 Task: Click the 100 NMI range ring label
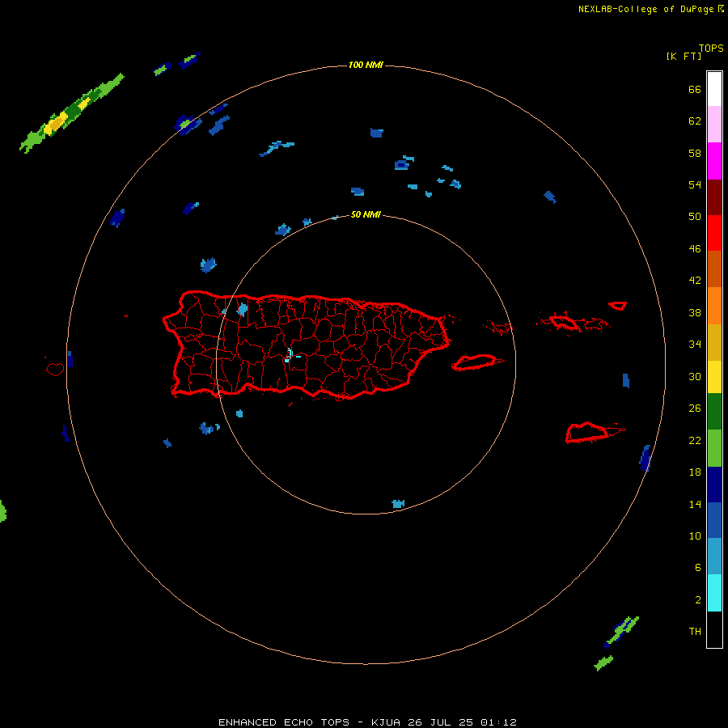(366, 65)
